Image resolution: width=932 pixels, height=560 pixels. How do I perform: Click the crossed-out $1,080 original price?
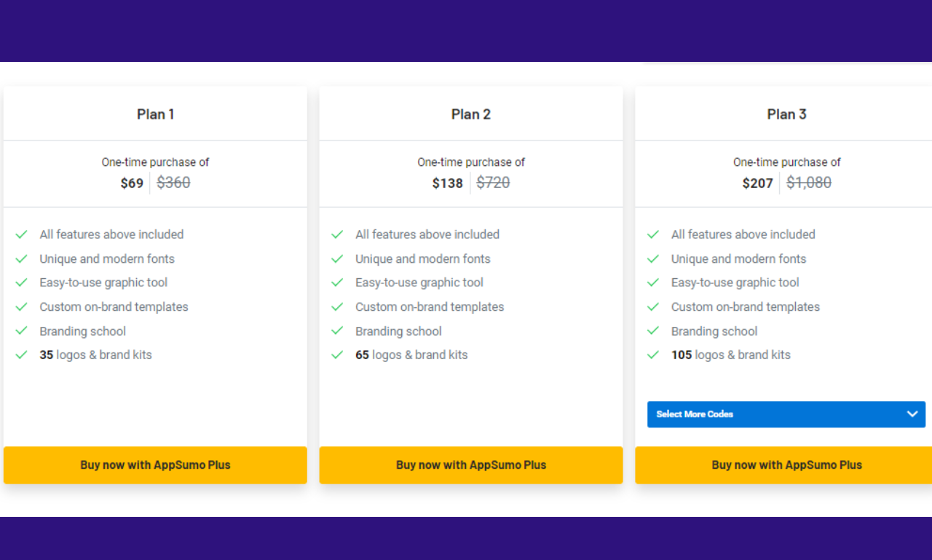click(809, 183)
